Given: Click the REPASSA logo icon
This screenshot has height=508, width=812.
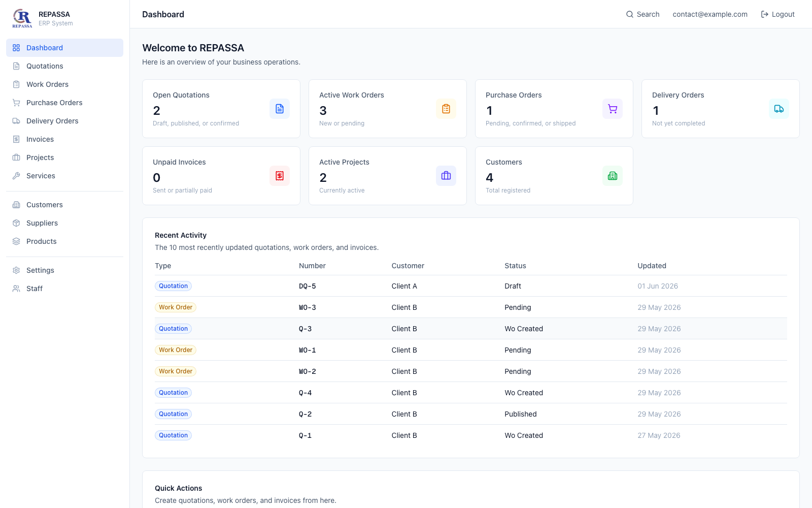Looking at the screenshot, I should [x=22, y=18].
